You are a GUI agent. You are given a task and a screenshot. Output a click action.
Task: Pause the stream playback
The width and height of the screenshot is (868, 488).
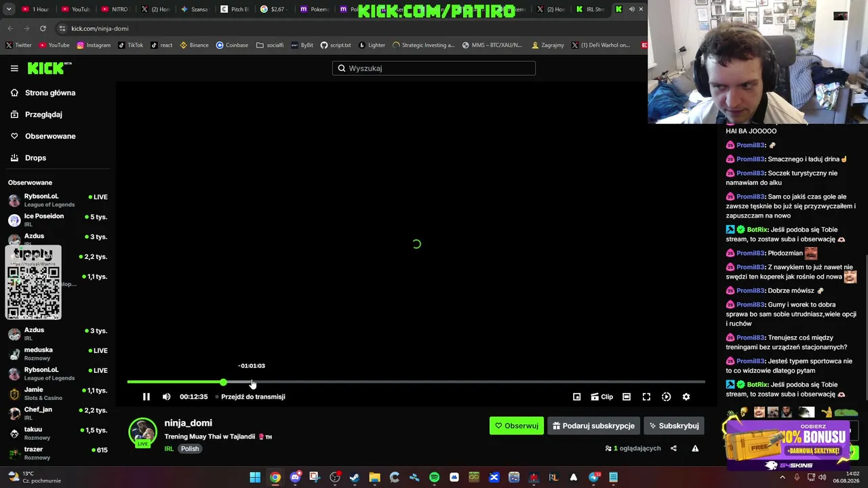click(x=146, y=397)
